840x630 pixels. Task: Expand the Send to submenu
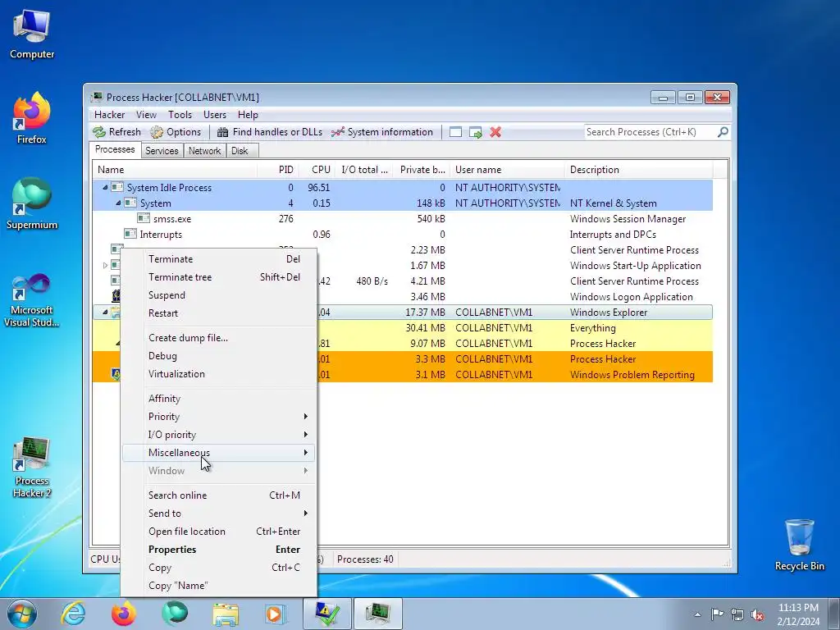[218, 514]
